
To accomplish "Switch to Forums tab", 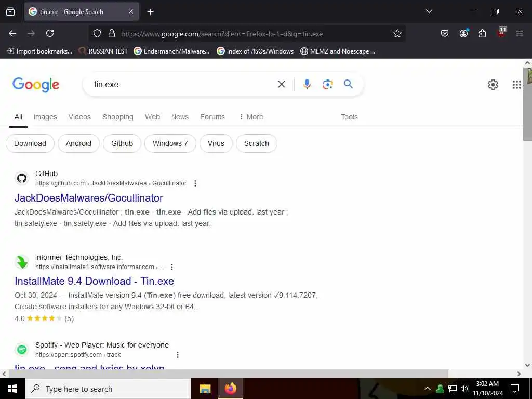I will click(212, 117).
